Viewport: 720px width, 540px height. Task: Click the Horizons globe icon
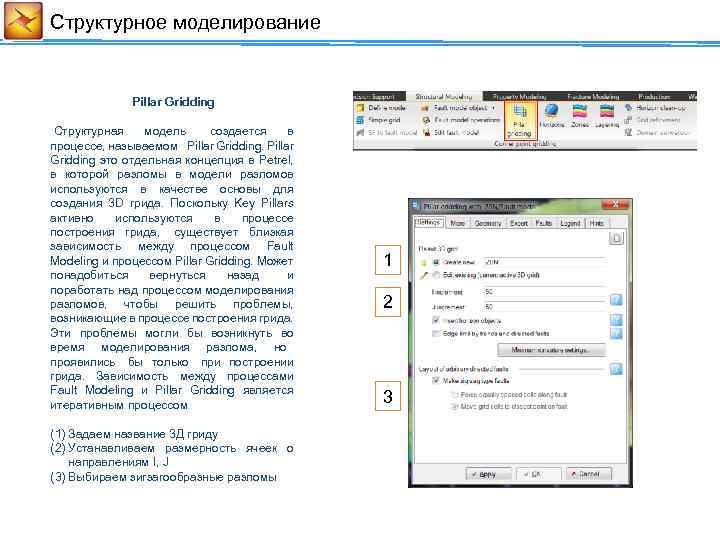[x=551, y=111]
